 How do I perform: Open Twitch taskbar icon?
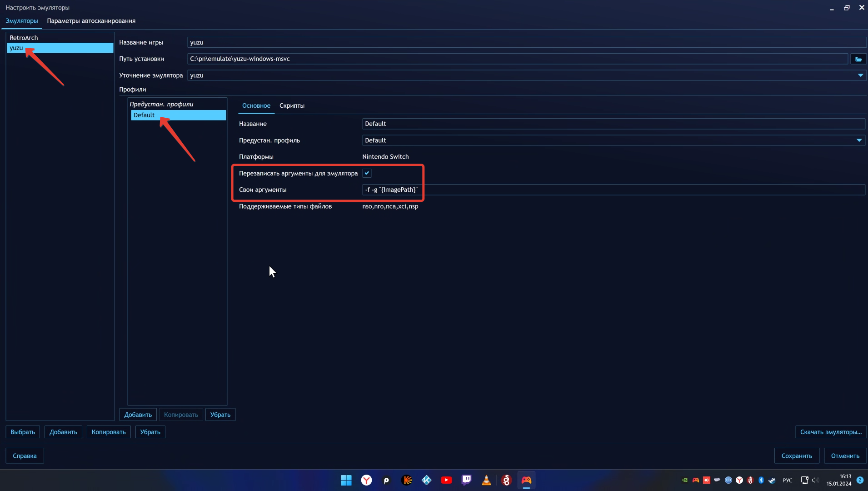(x=466, y=480)
